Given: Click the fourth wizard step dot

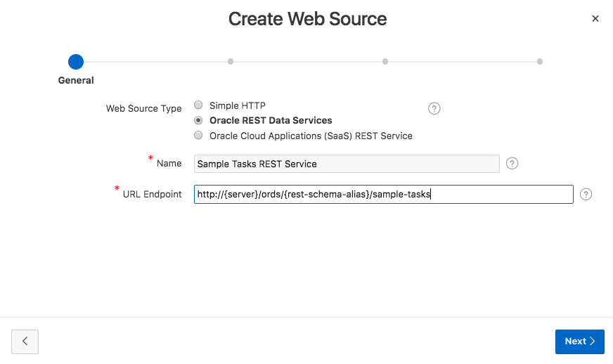Looking at the screenshot, I should pyautogui.click(x=540, y=61).
